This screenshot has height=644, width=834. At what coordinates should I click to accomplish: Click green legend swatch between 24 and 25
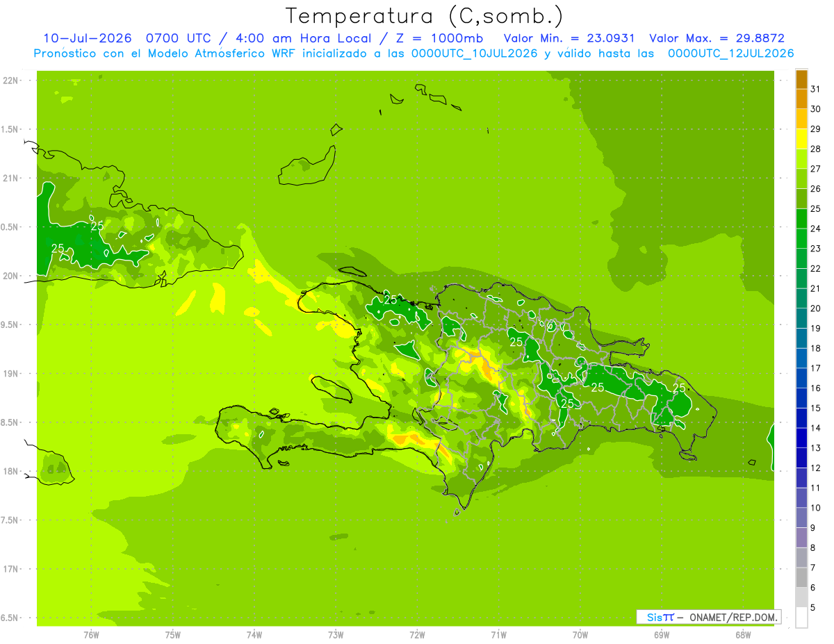801,219
